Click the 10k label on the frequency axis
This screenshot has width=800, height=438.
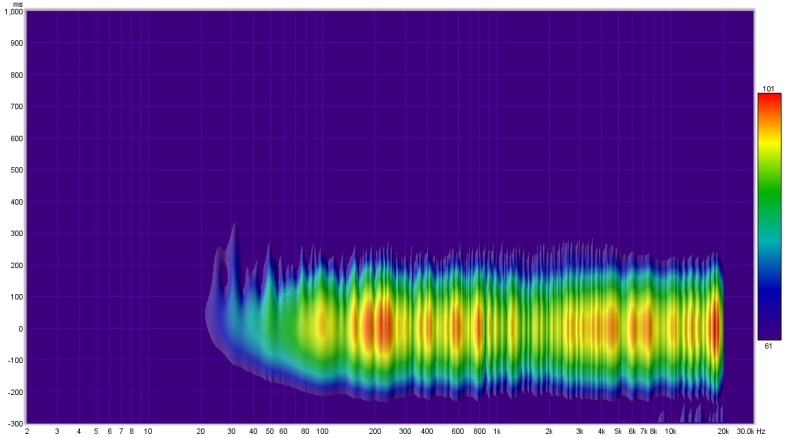[670, 431]
